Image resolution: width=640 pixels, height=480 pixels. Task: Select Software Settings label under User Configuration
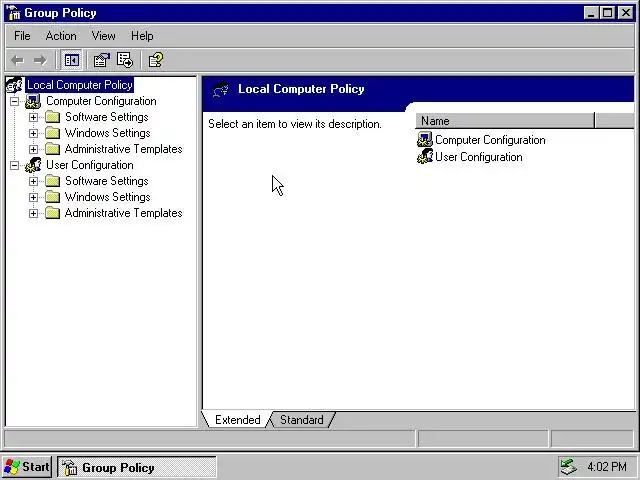tap(107, 181)
